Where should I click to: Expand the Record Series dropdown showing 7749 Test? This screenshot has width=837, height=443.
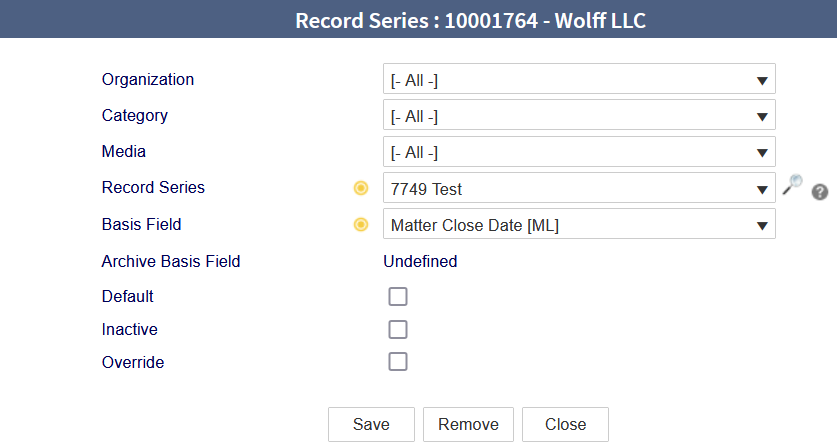tap(579, 188)
